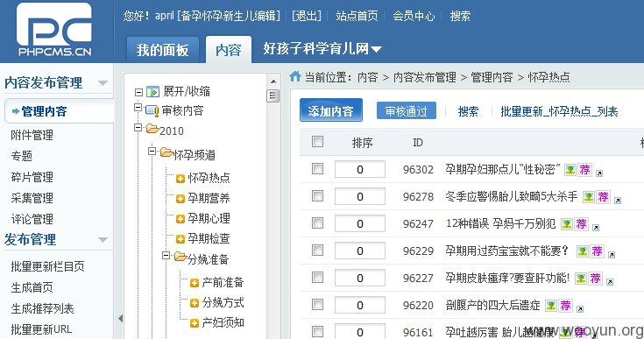Collapse the 审核内容 tree node toggle
This screenshot has height=339, width=644.
(x=138, y=108)
